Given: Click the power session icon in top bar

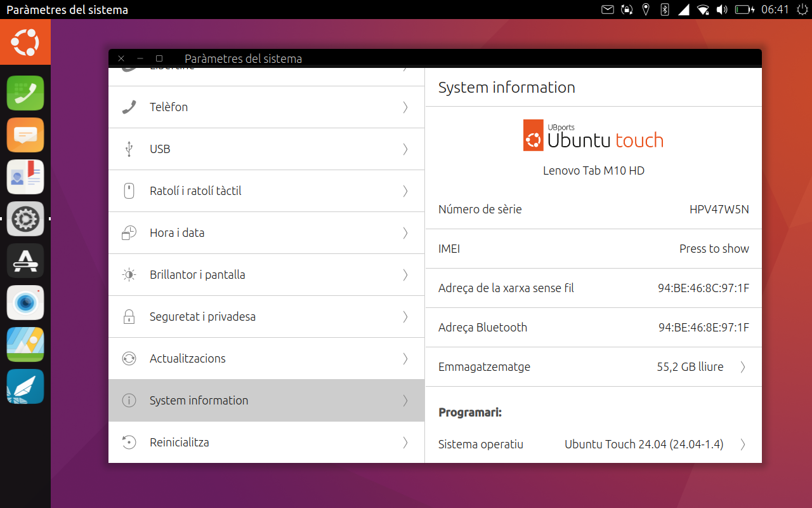Looking at the screenshot, I should coord(802,10).
